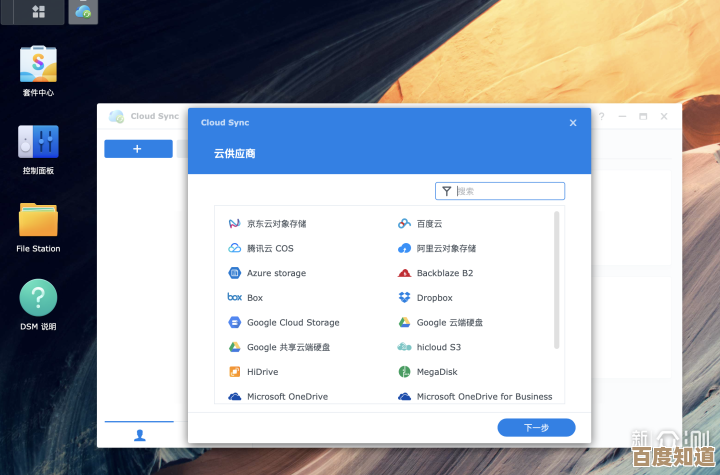Open DSM Help desktop icon
The image size is (720, 475).
(38, 299)
